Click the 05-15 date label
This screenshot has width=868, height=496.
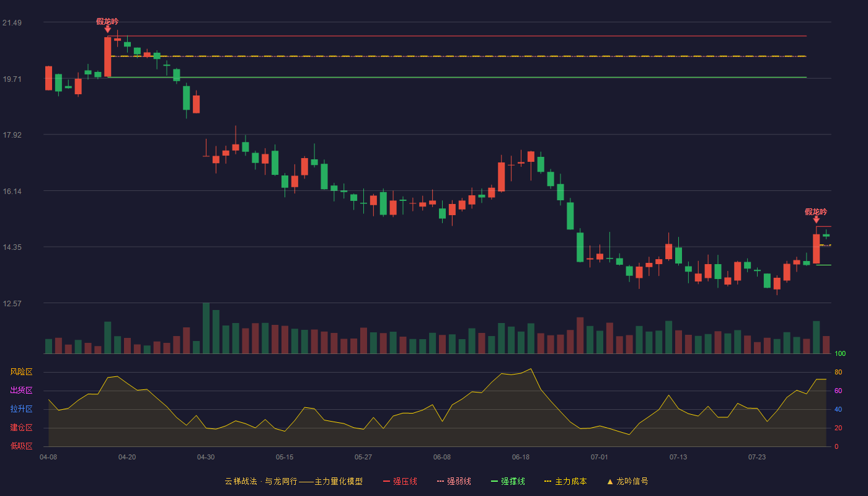(285, 457)
